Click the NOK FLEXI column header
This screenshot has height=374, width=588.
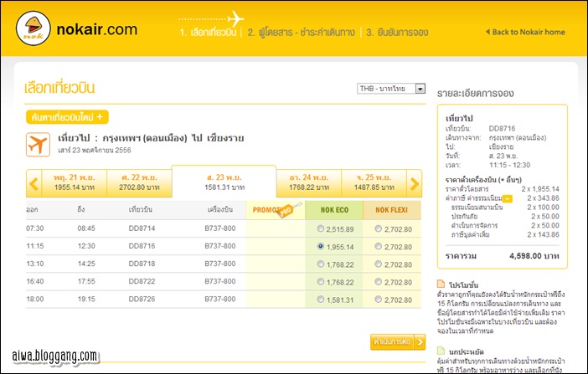tap(392, 210)
